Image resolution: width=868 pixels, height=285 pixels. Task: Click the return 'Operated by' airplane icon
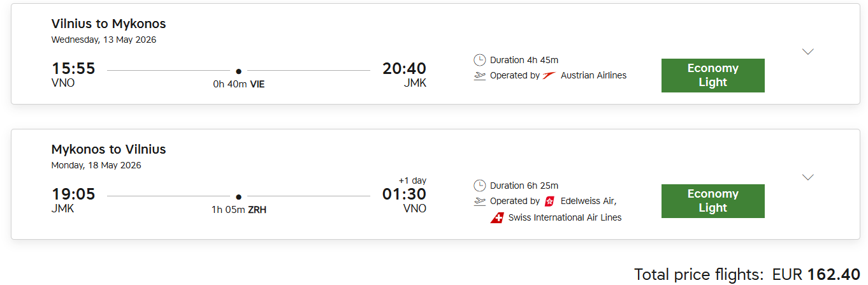click(480, 201)
